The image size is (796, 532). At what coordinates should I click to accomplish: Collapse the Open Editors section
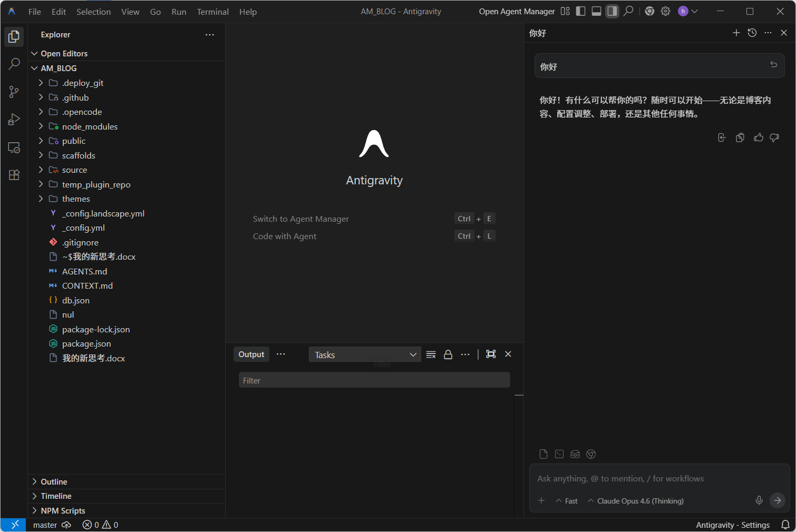pos(127,54)
